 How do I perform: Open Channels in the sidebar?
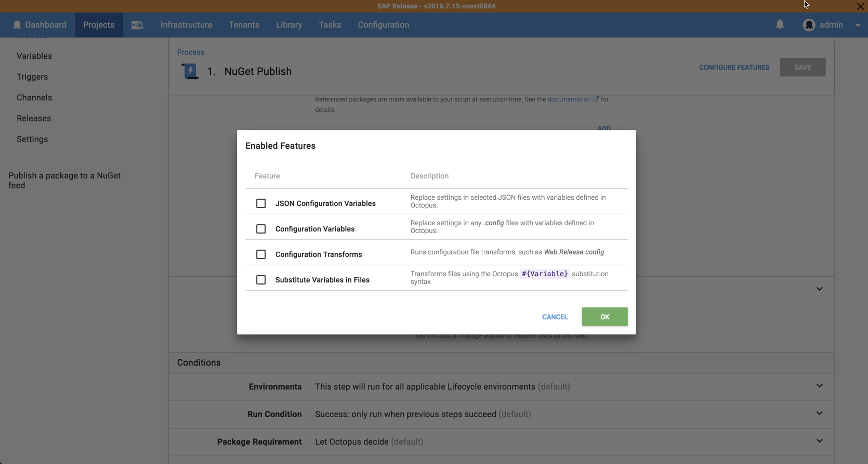[34, 98]
